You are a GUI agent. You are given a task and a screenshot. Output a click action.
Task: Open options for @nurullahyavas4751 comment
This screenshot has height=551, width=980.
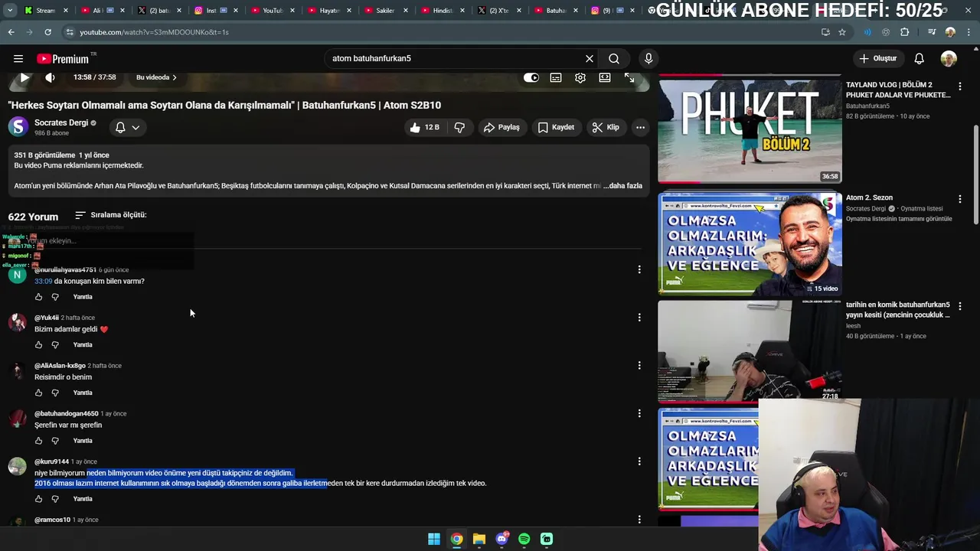click(x=639, y=269)
